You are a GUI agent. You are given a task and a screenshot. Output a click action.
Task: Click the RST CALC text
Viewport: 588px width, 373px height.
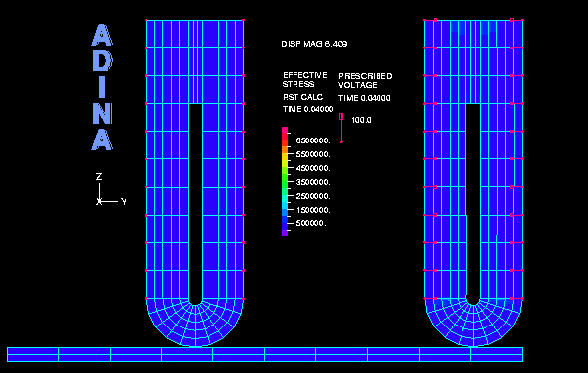pyautogui.click(x=302, y=97)
